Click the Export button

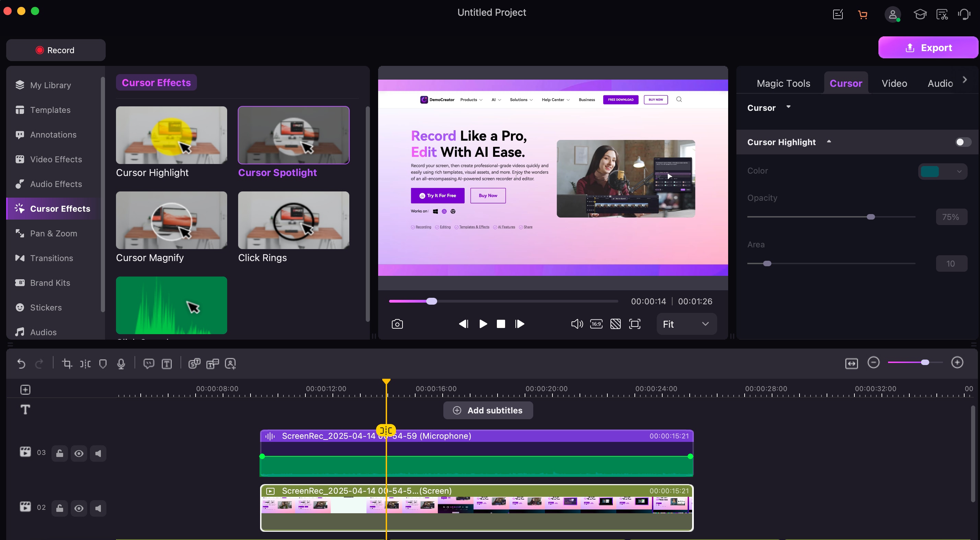coord(927,48)
